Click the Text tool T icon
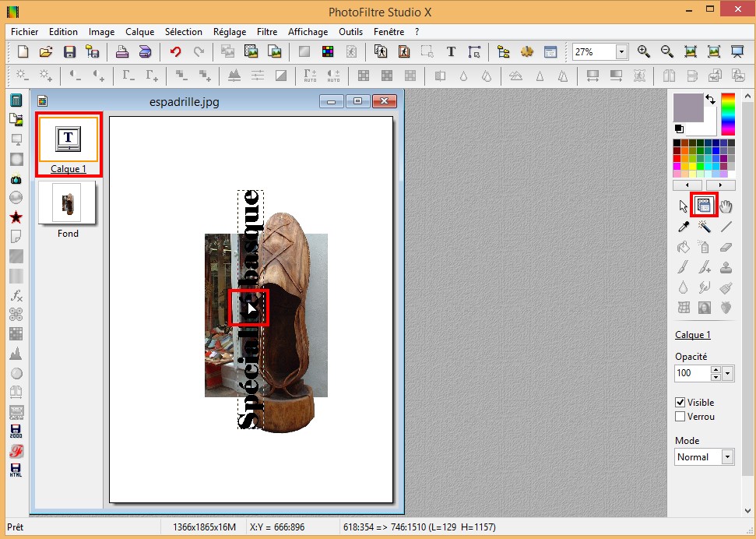756x539 pixels. click(451, 51)
